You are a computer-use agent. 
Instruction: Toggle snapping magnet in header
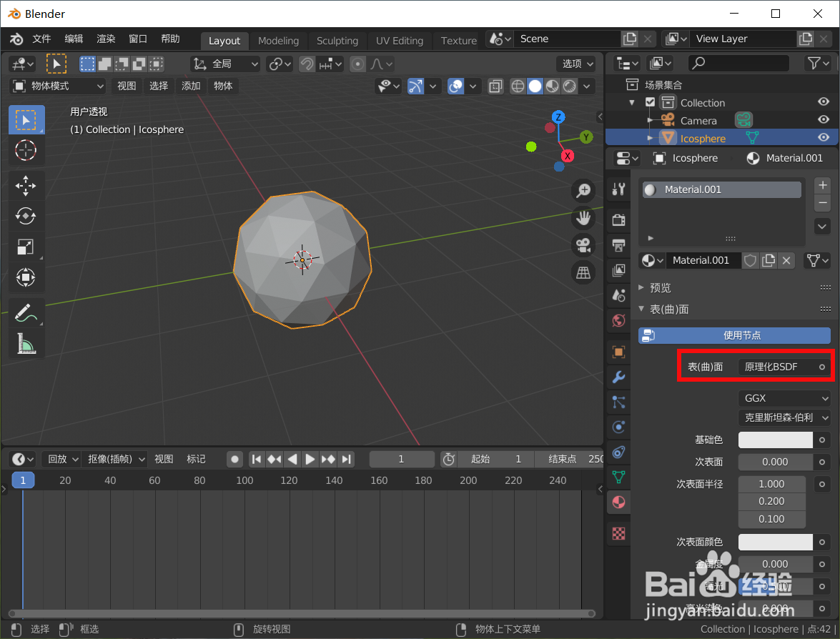pos(307,64)
